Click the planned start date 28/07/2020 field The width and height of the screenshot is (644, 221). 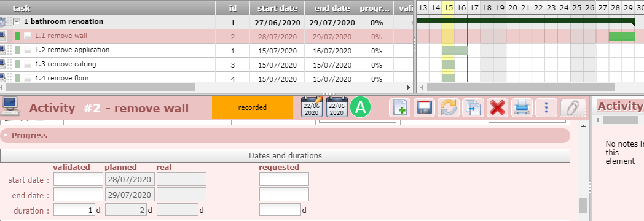[130, 179]
